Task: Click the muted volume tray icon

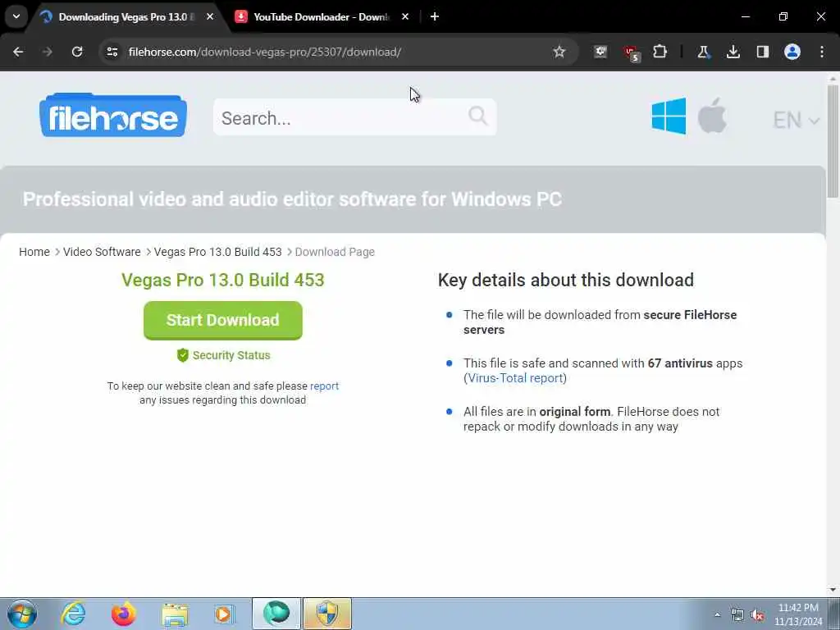Action: pos(757,615)
